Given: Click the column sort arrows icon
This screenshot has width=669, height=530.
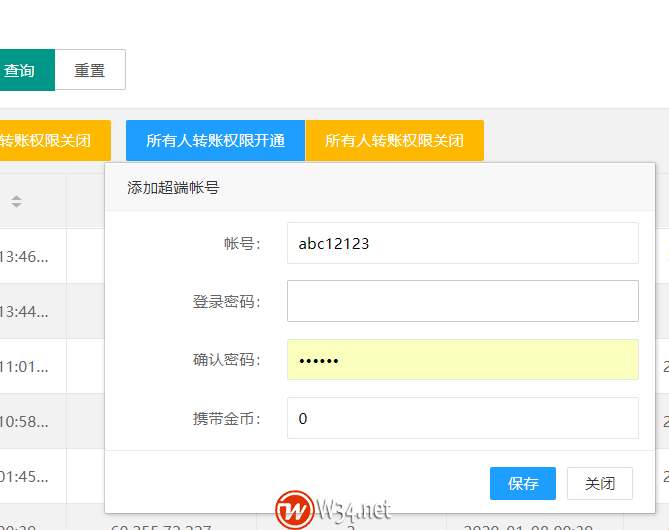Looking at the screenshot, I should pyautogui.click(x=16, y=201).
